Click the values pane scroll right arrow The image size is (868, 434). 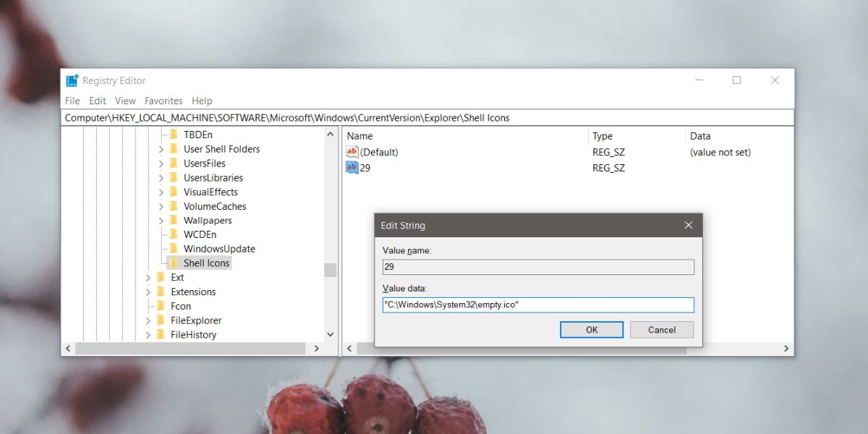coord(788,349)
